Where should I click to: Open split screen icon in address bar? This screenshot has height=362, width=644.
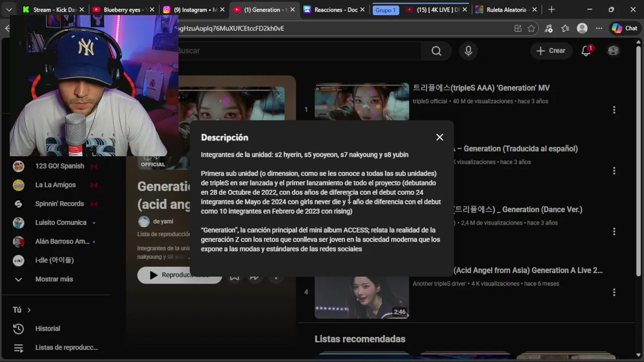518,29
